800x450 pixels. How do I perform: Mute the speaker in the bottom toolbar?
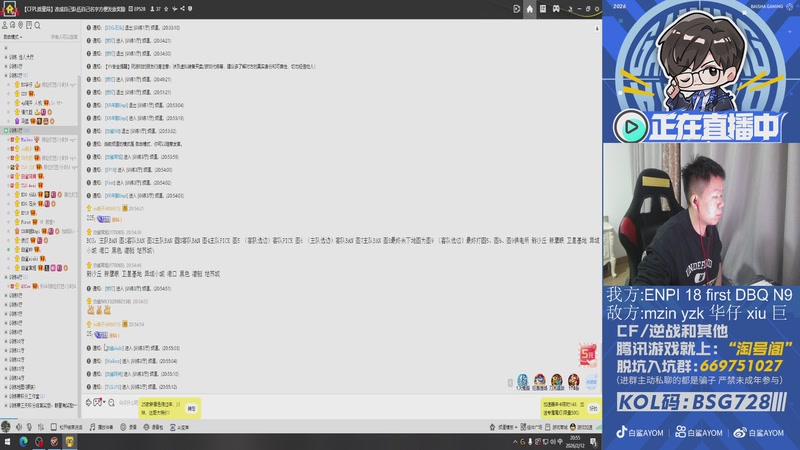pos(18,427)
